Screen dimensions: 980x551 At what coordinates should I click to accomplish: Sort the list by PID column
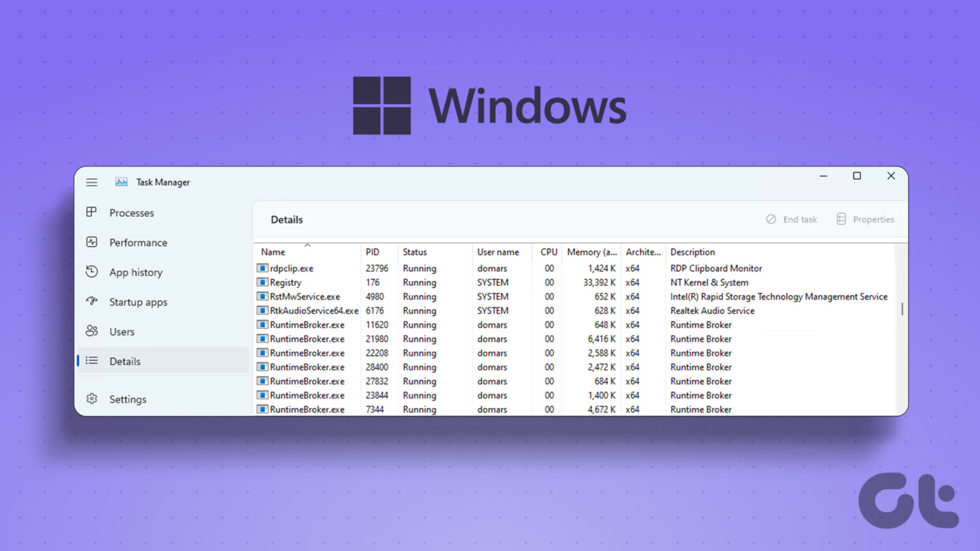[x=373, y=252]
